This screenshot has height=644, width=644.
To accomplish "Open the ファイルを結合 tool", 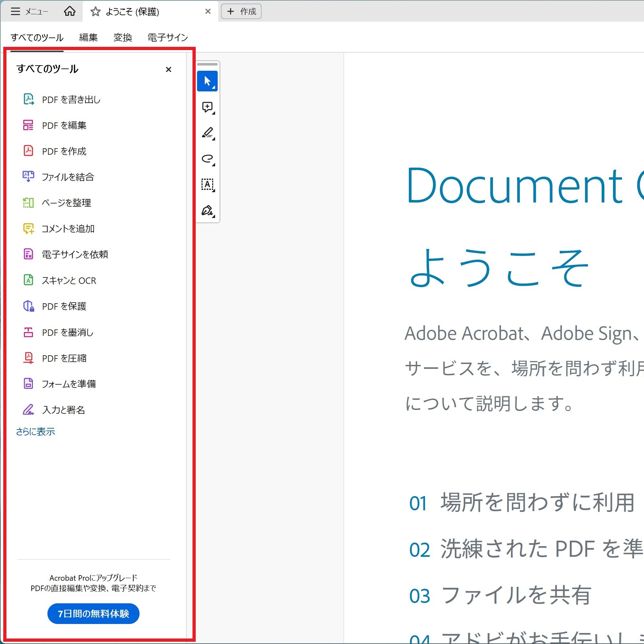I will coord(68,177).
